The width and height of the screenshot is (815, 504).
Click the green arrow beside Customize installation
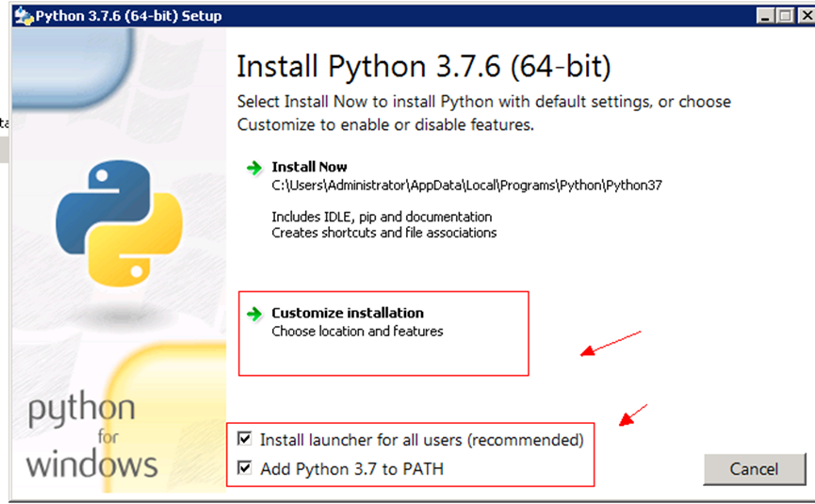[254, 314]
